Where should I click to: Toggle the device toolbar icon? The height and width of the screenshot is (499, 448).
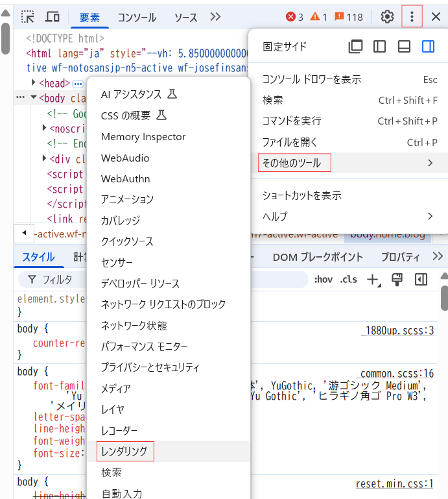[x=53, y=17]
